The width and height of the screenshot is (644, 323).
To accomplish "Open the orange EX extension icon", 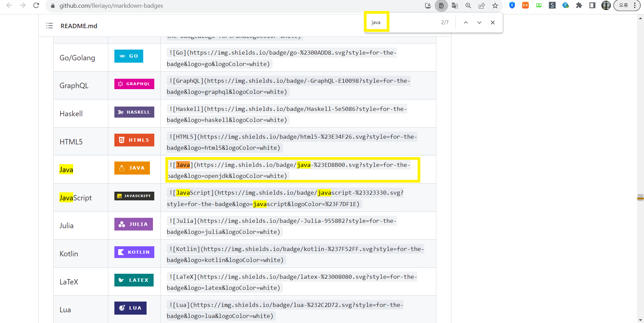I will coord(525,5).
